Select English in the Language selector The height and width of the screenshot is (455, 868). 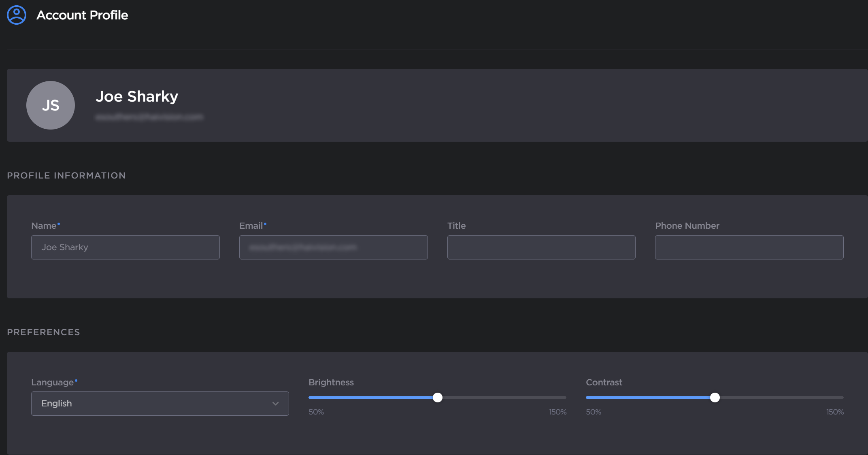point(57,403)
